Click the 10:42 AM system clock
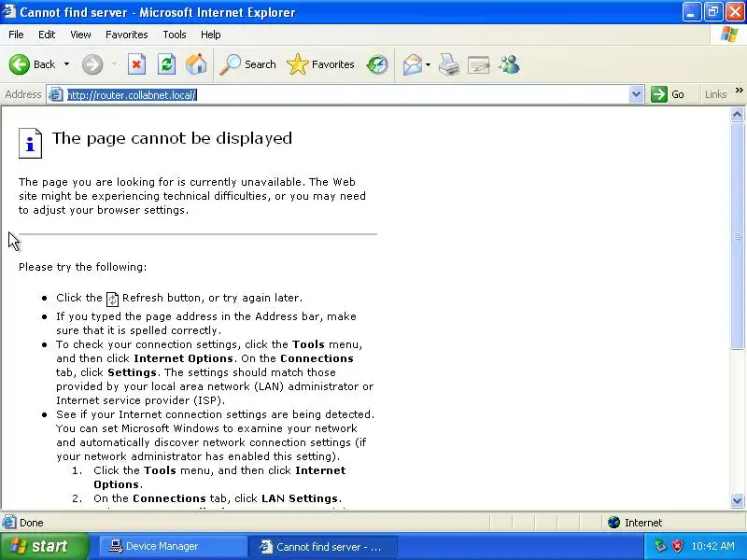 point(712,546)
